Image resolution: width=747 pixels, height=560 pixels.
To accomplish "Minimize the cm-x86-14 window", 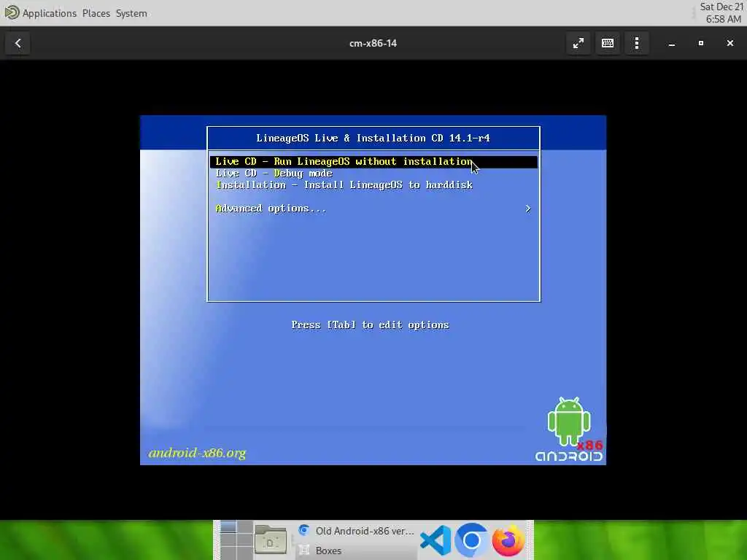I will coord(672,43).
